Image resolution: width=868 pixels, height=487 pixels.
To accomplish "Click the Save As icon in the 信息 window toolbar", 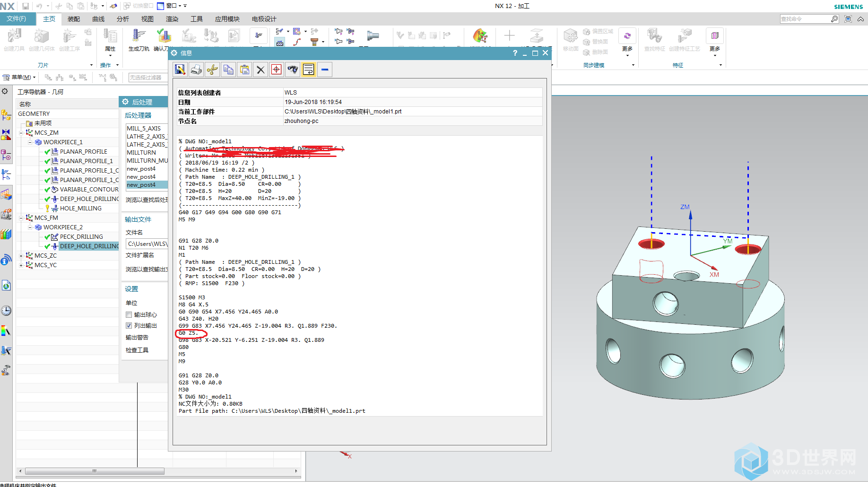I will 180,70.
